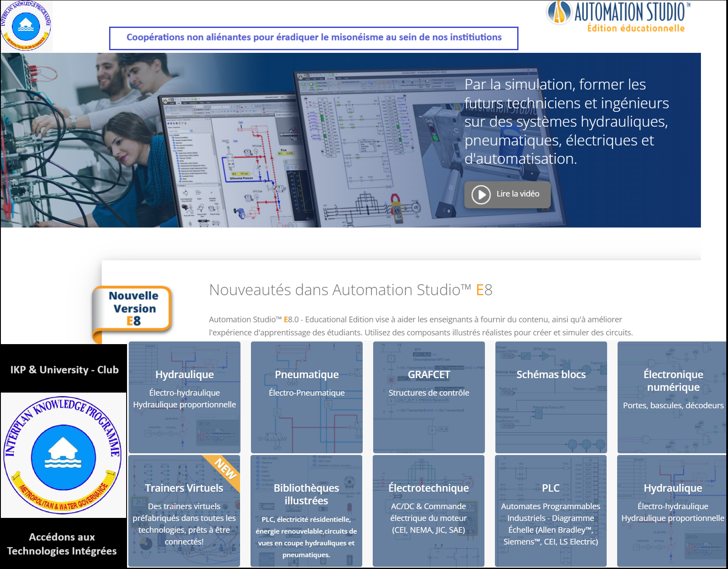Open the GRAFCET Structures de contrôle tile
Viewport: 728px width, 569px height.
429,397
